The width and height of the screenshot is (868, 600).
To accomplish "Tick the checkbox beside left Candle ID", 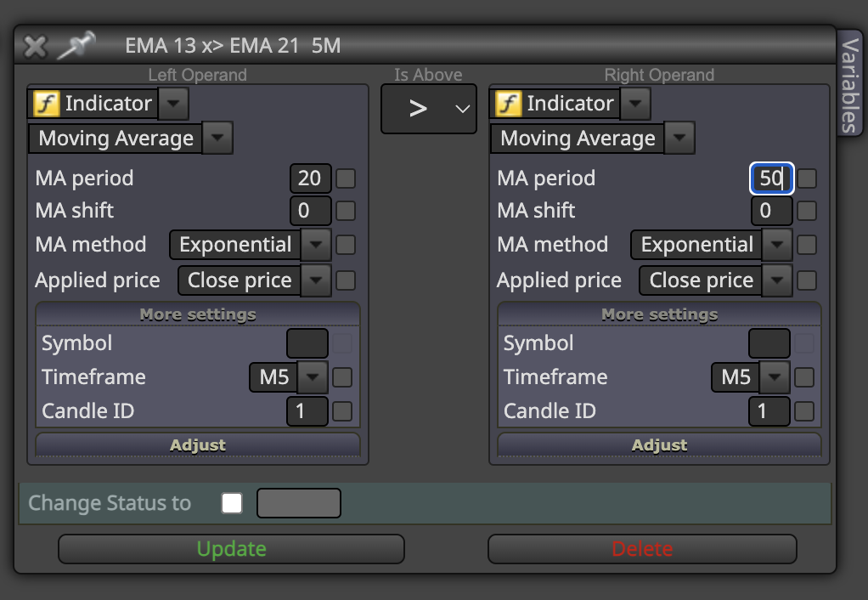I will point(342,411).
